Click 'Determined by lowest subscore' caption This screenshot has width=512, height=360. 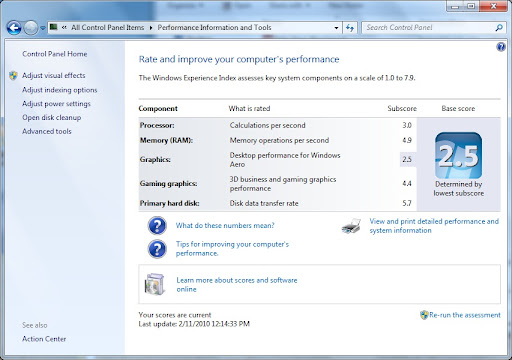[458, 189]
